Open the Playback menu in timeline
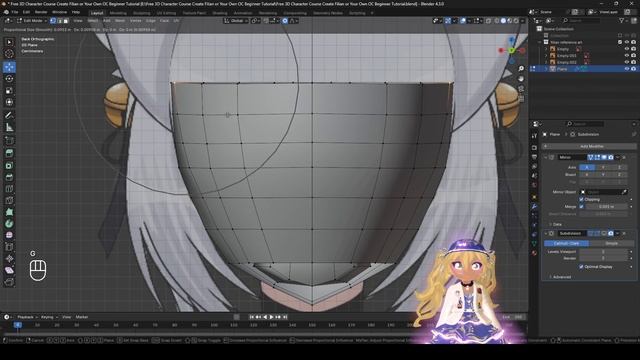The width and height of the screenshot is (640, 360). [27, 317]
